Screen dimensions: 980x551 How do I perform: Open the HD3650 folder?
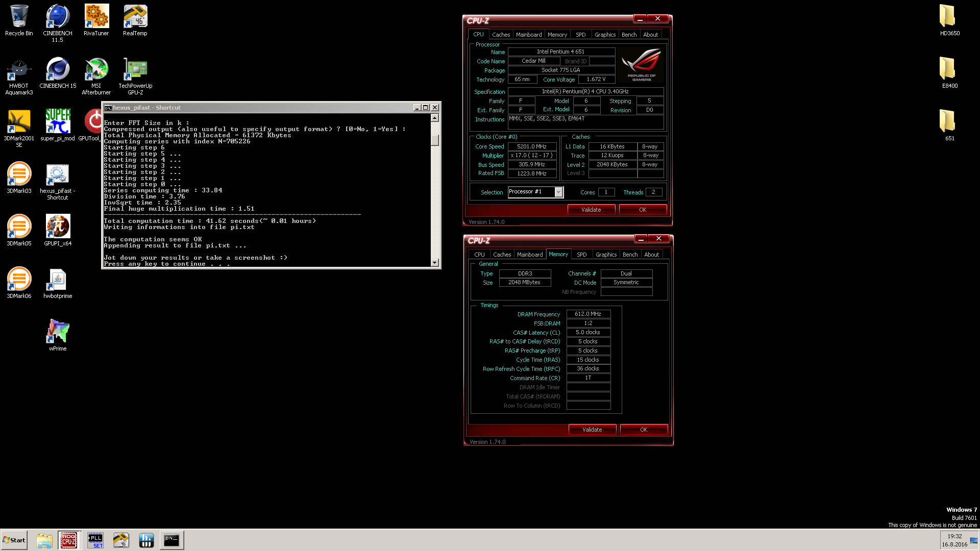point(949,20)
